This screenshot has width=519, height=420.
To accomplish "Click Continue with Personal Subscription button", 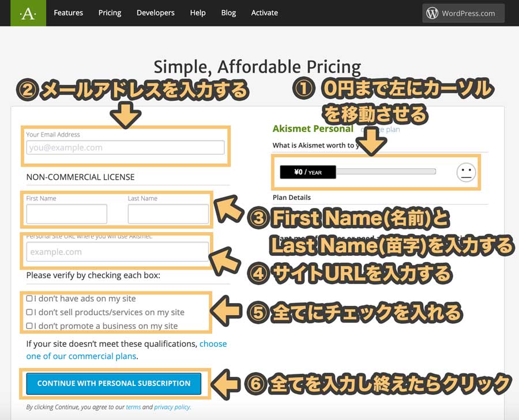I will [114, 383].
